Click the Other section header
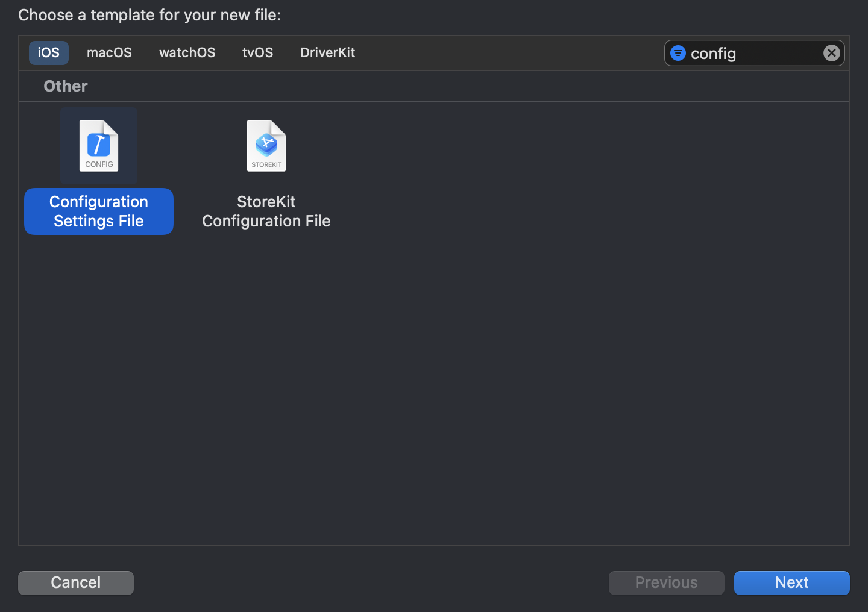The width and height of the screenshot is (868, 612). click(x=66, y=86)
